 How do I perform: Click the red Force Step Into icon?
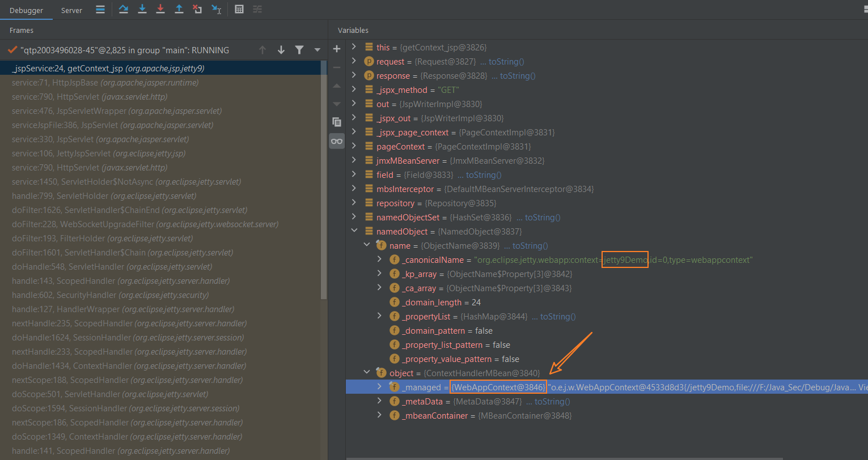tap(160, 9)
